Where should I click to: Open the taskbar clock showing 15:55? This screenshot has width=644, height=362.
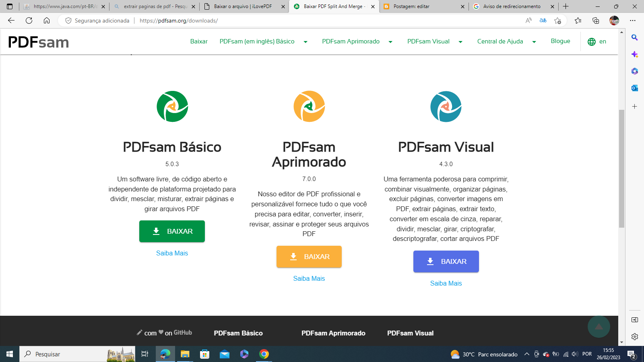[609, 354]
